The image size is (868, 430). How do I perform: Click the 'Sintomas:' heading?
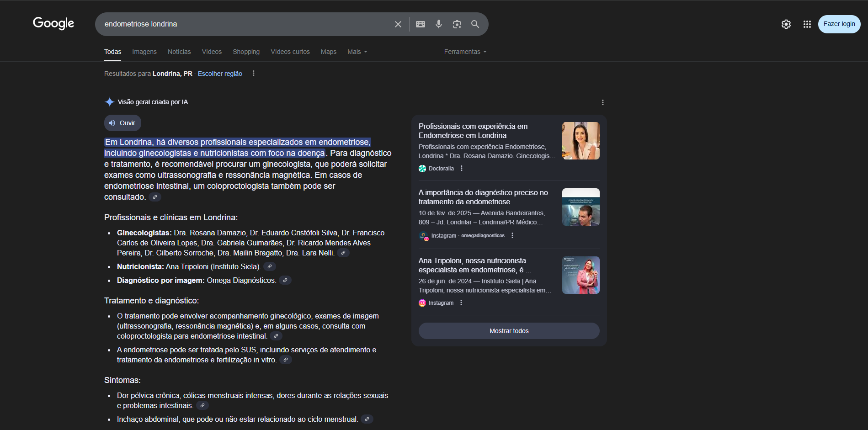click(122, 380)
